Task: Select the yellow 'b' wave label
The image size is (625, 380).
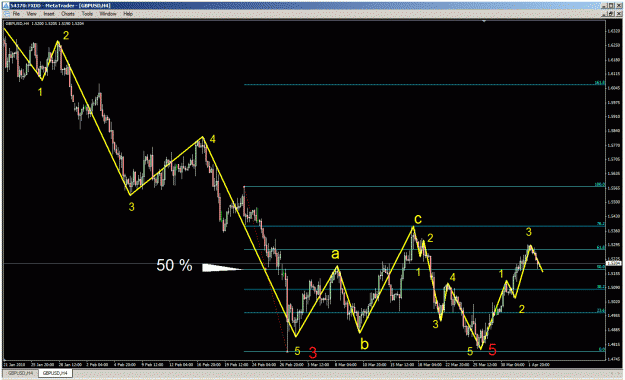Action: pyautogui.click(x=364, y=344)
